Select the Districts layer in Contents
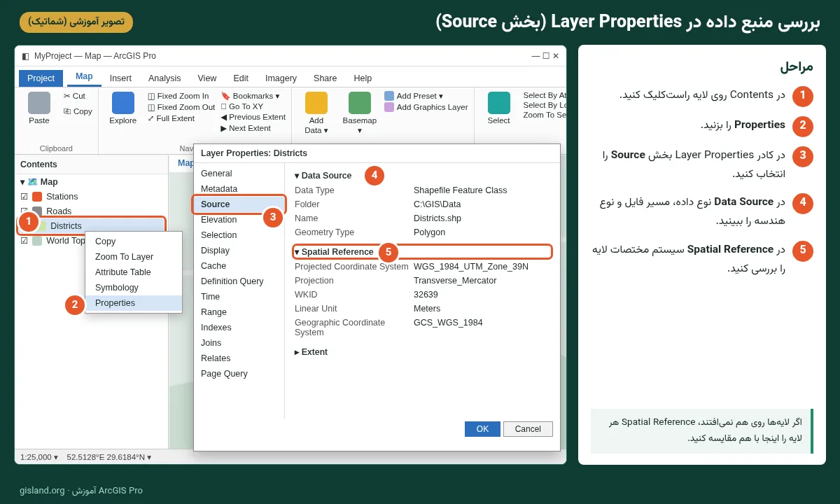Viewport: 840px width, 504px height. [x=92, y=226]
